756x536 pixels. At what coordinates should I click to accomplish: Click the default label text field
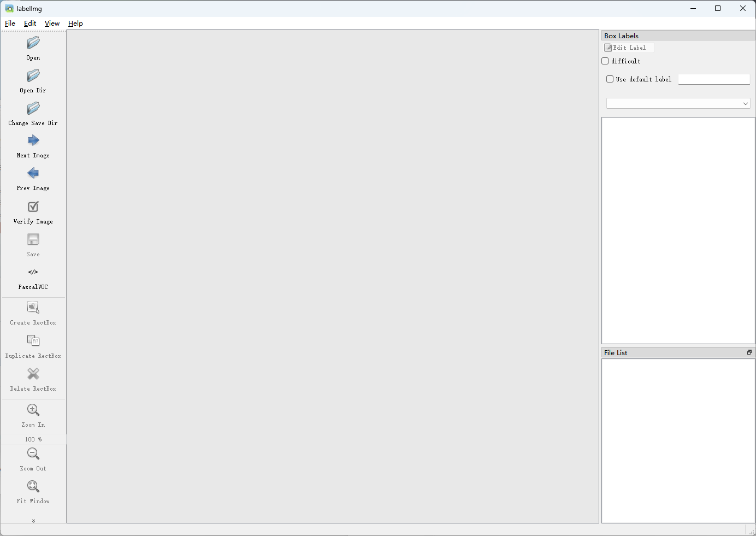click(714, 79)
